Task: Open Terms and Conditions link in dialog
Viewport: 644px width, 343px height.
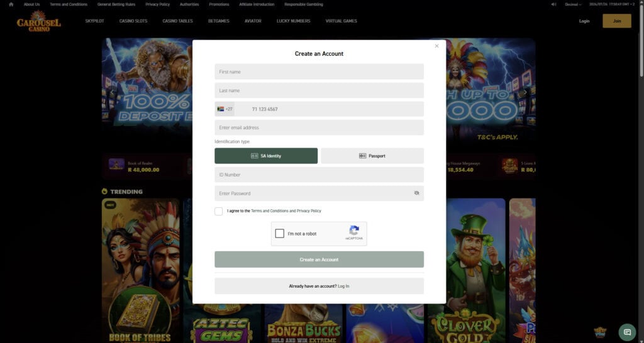Action: pyautogui.click(x=269, y=211)
